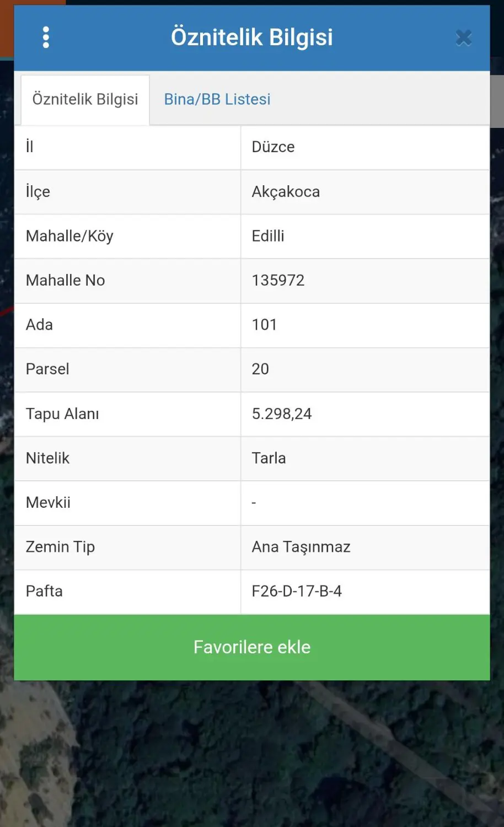Image resolution: width=504 pixels, height=827 pixels.
Task: Click the Nitelik value Tarla
Action: (x=269, y=458)
